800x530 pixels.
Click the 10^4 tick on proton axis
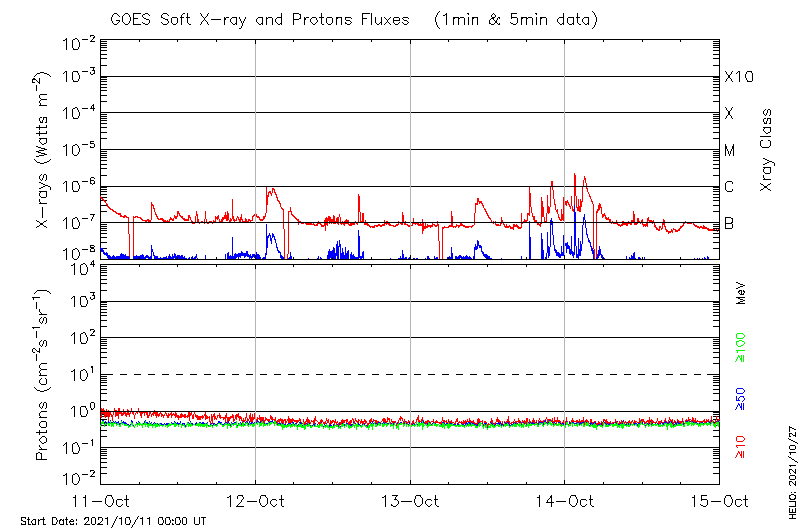click(x=81, y=267)
